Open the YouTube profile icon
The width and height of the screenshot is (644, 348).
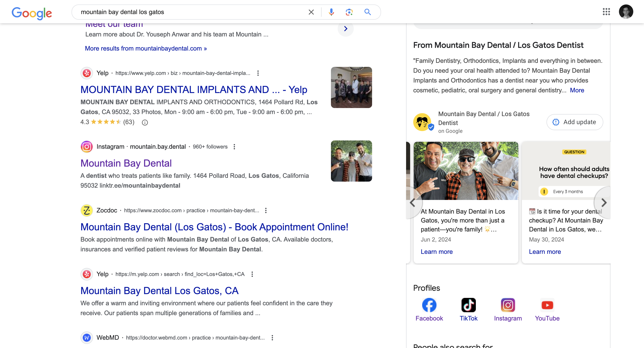pyautogui.click(x=547, y=305)
